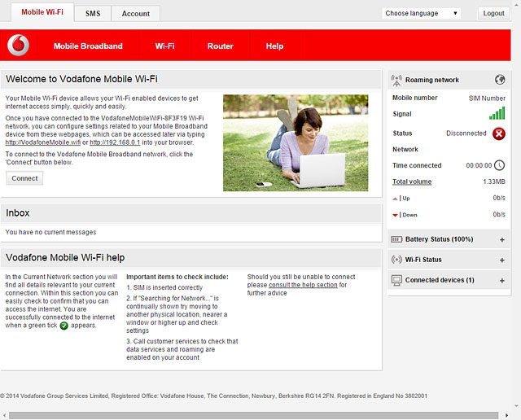Expand the Connected devices section
Screen dimensions: 521x420
coord(501,280)
